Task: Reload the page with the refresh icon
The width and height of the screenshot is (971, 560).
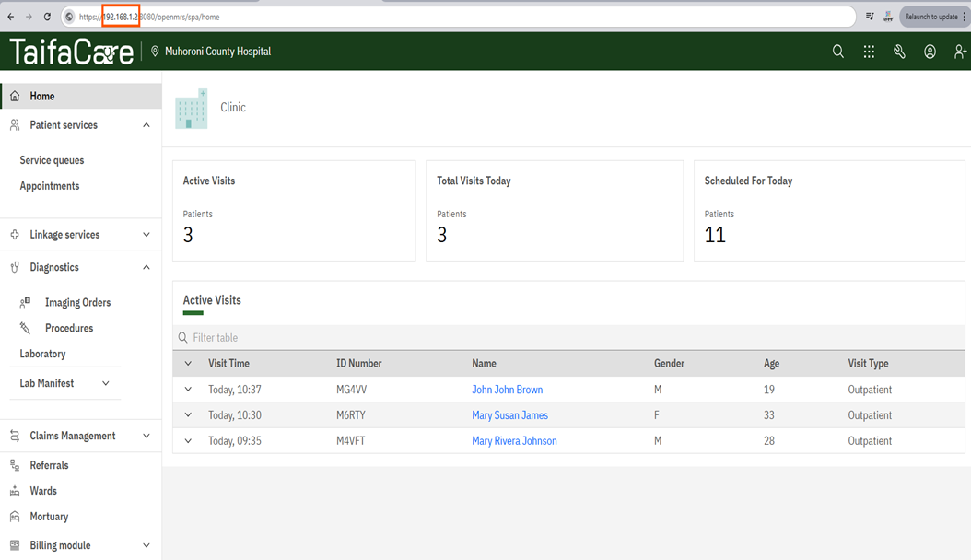Action: click(x=47, y=17)
